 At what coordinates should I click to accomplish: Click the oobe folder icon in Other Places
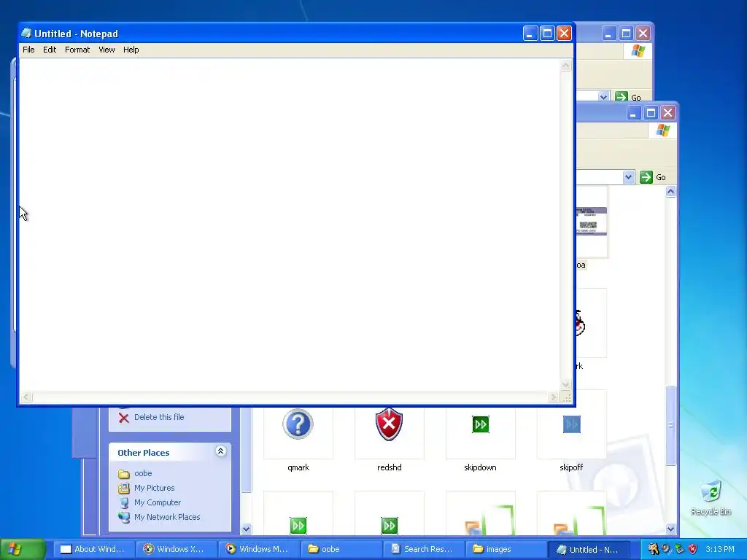click(x=124, y=474)
